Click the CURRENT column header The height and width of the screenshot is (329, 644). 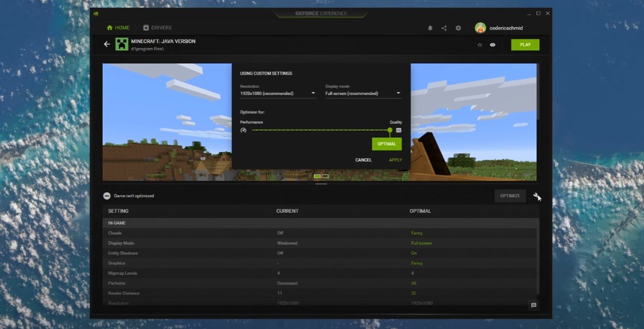(x=287, y=211)
